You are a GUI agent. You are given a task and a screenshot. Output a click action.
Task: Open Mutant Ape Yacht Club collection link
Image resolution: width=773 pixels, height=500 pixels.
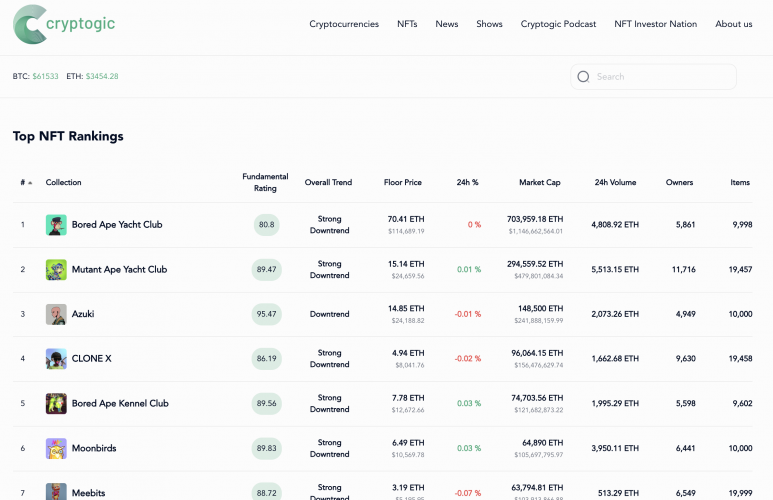[x=119, y=270]
